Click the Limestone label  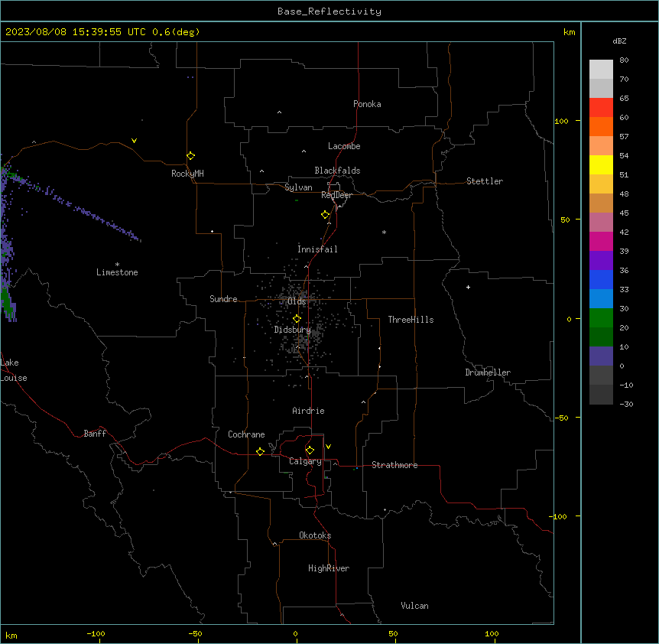pos(117,272)
